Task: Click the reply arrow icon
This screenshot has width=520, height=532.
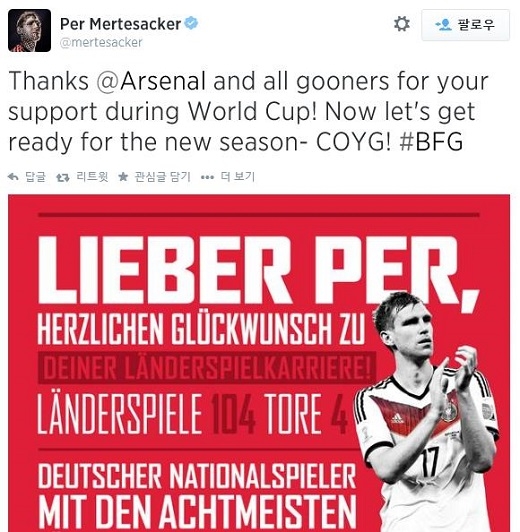Action: pyautogui.click(x=13, y=177)
